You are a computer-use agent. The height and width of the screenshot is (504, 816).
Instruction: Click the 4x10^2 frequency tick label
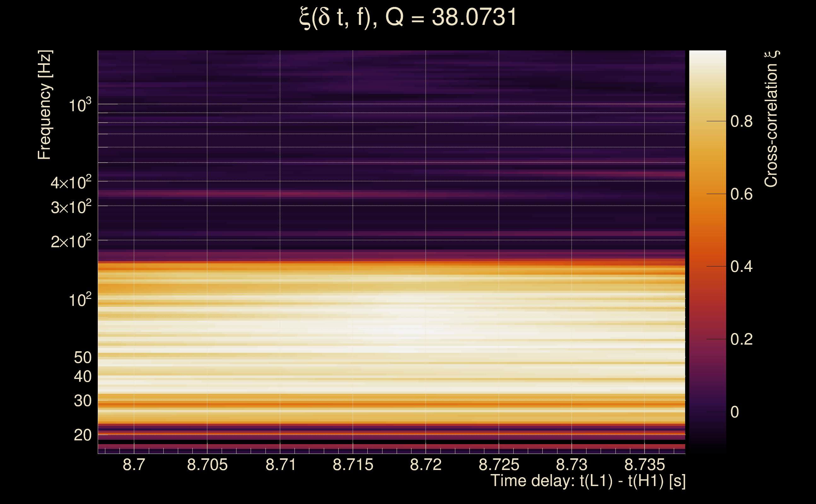coord(71,183)
